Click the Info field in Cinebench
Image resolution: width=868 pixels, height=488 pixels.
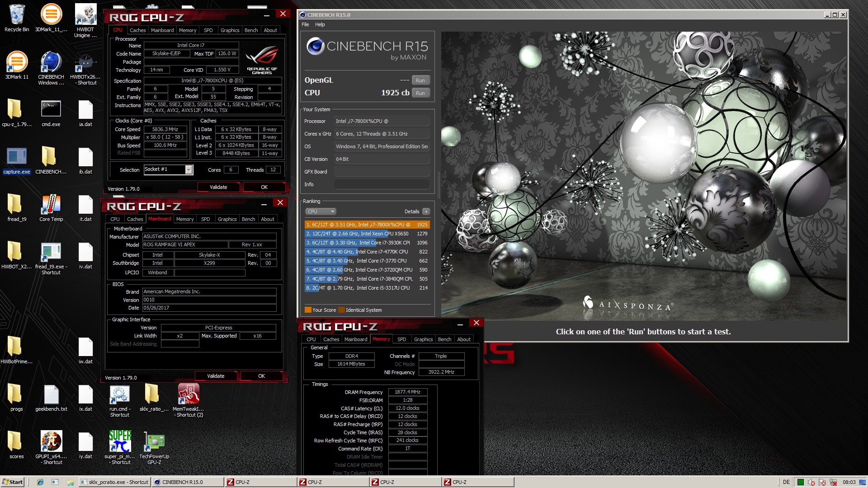coord(382,184)
